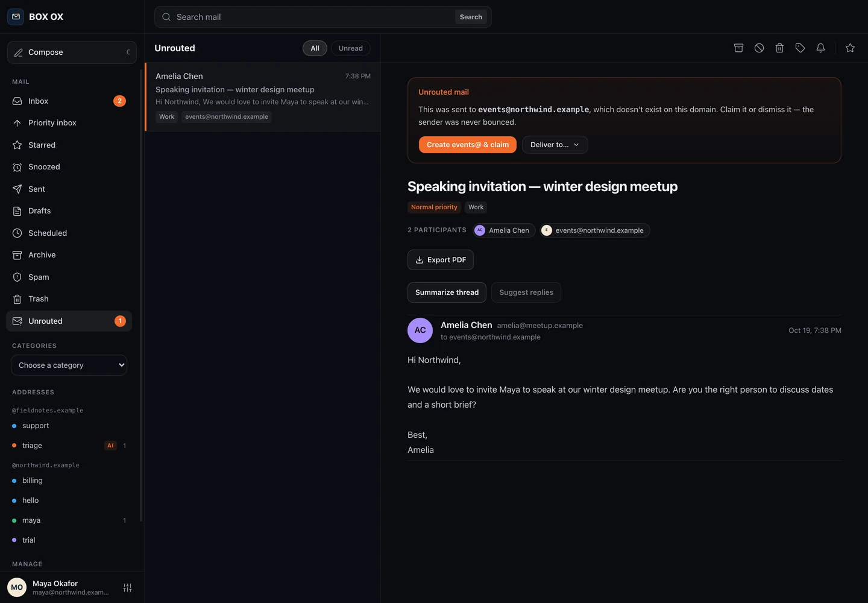This screenshot has height=603, width=868.
Task: Select the trial address
Action: 69,540
